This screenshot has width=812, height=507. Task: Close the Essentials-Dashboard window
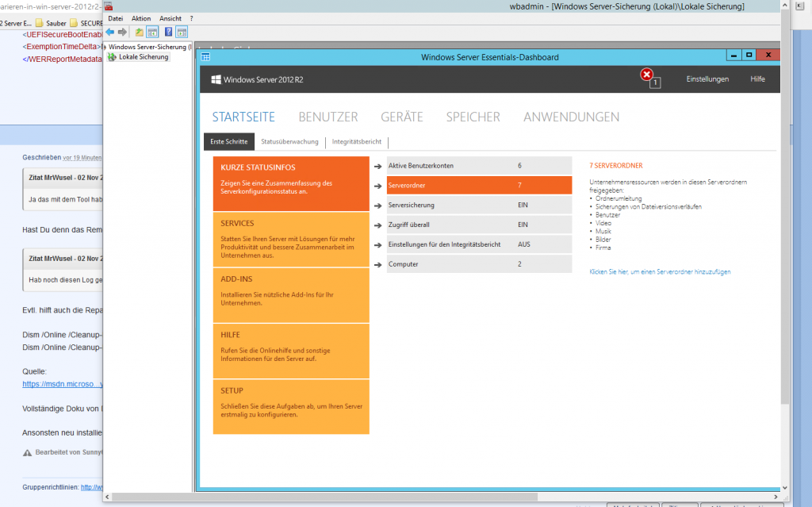click(768, 55)
